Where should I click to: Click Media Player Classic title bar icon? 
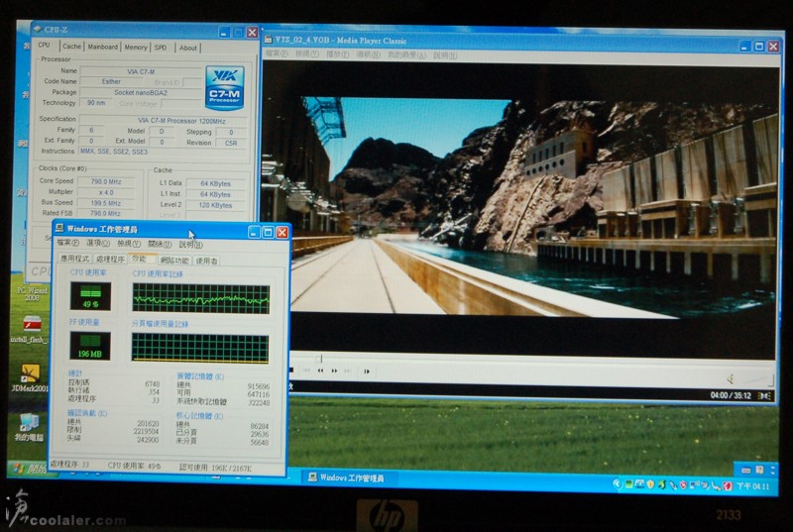tap(268, 39)
